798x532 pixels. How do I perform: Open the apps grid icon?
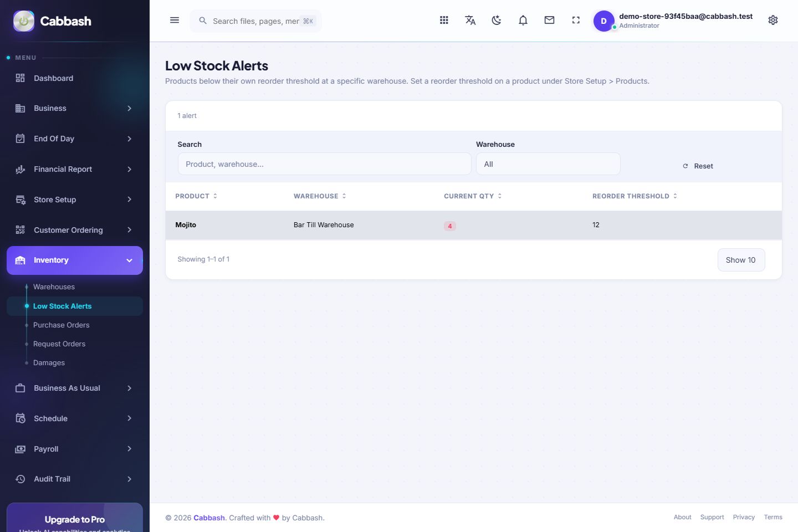pyautogui.click(x=444, y=21)
